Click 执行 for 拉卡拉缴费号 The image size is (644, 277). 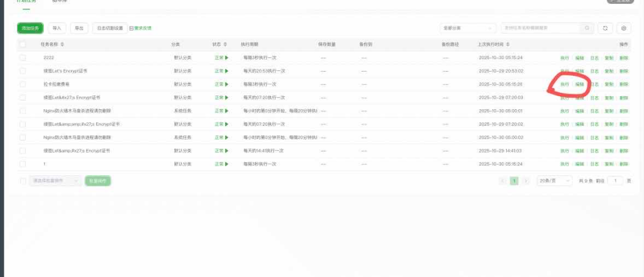coord(565,85)
